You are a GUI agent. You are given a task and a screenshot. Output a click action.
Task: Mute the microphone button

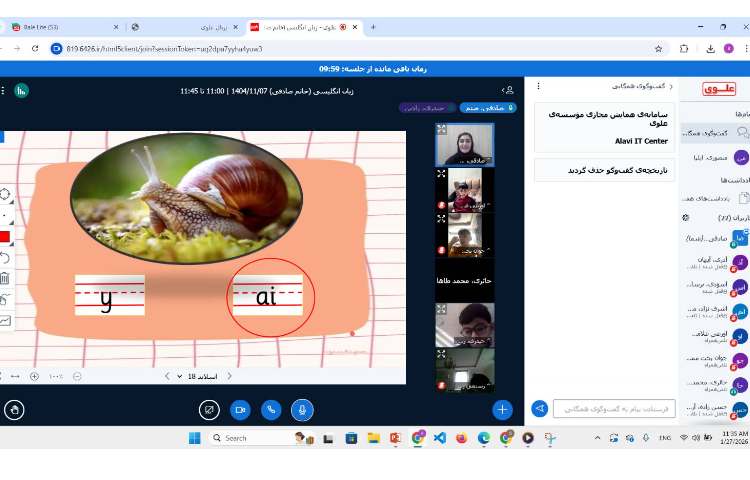[301, 409]
